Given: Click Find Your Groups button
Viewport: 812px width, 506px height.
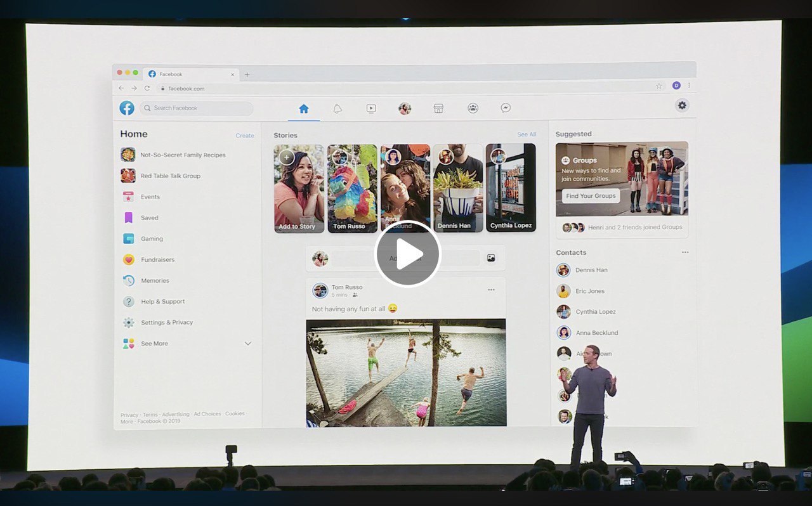Looking at the screenshot, I should point(591,196).
